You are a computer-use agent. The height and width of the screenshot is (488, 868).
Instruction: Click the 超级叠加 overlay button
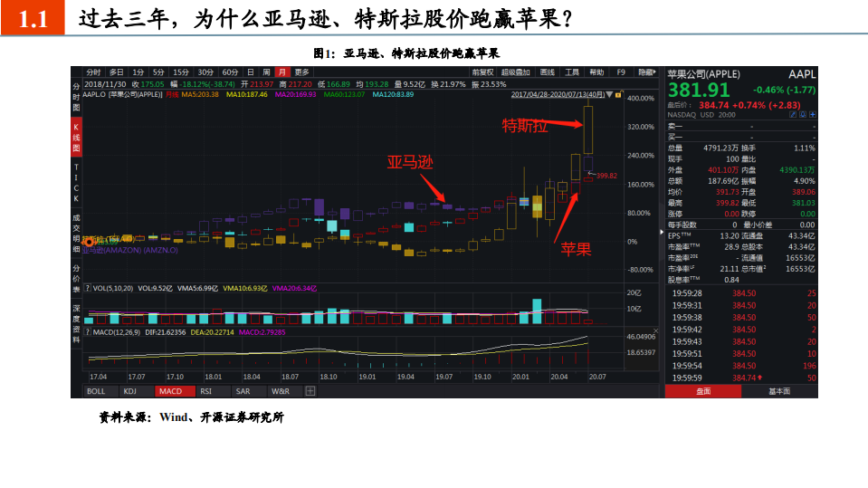click(x=515, y=72)
